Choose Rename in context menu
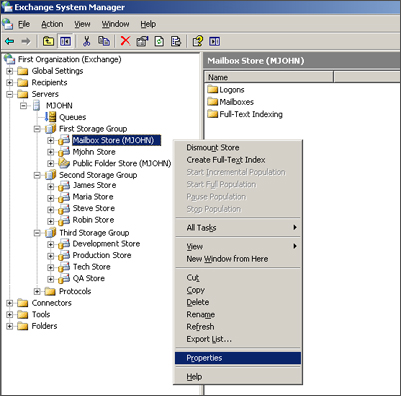Screen dimensions: 401x396 click(238, 315)
